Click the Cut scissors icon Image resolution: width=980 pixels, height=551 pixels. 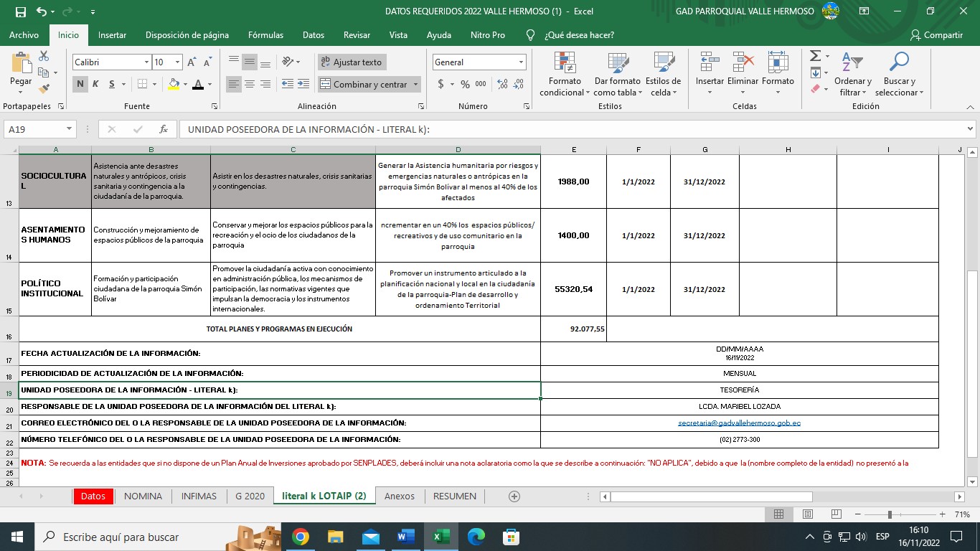coord(44,56)
